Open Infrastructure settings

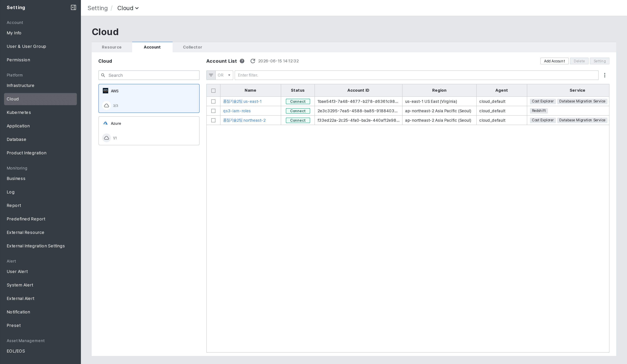click(x=40, y=85)
